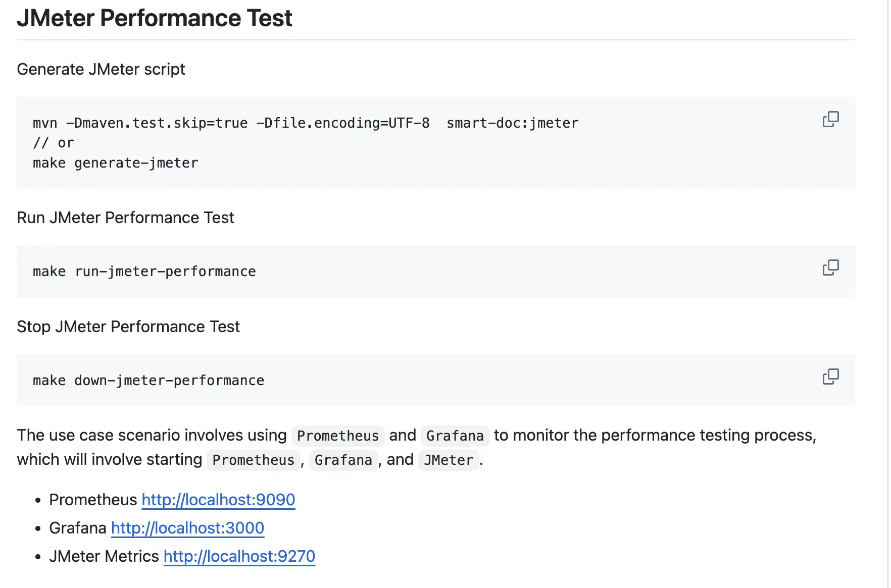Click inline Prometheus code after "involves using"
Image resolution: width=891 pixels, height=588 pixels.
(337, 436)
